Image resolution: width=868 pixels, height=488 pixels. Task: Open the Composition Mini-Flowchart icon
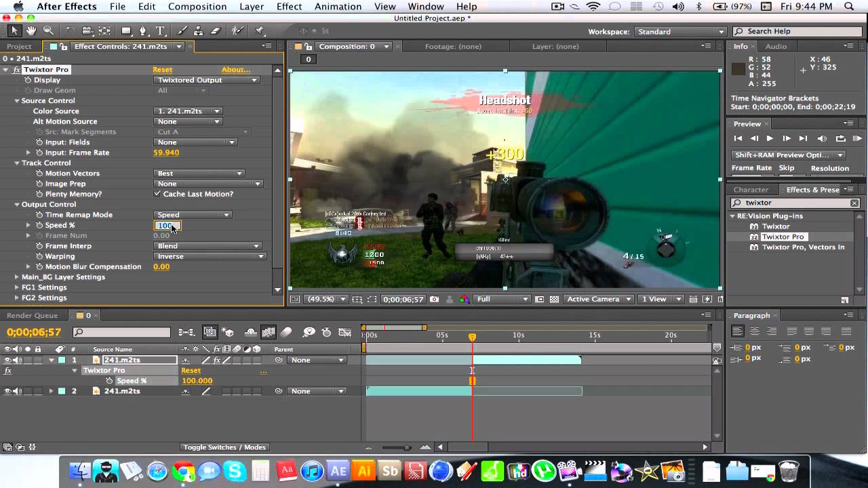coord(186,332)
